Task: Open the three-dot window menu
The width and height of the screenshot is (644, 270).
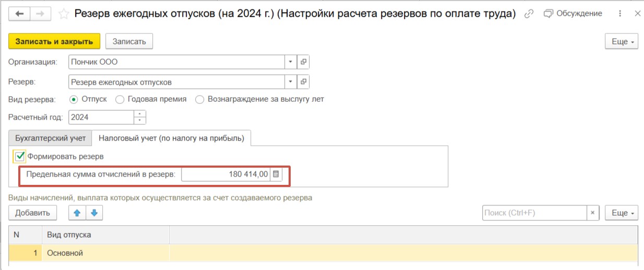Action: (x=619, y=14)
